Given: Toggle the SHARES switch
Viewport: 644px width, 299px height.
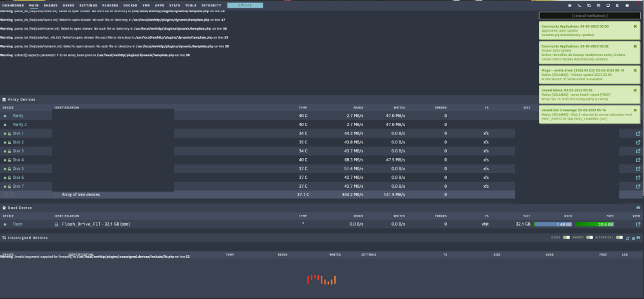Looking at the screenshot, I should [589, 237].
